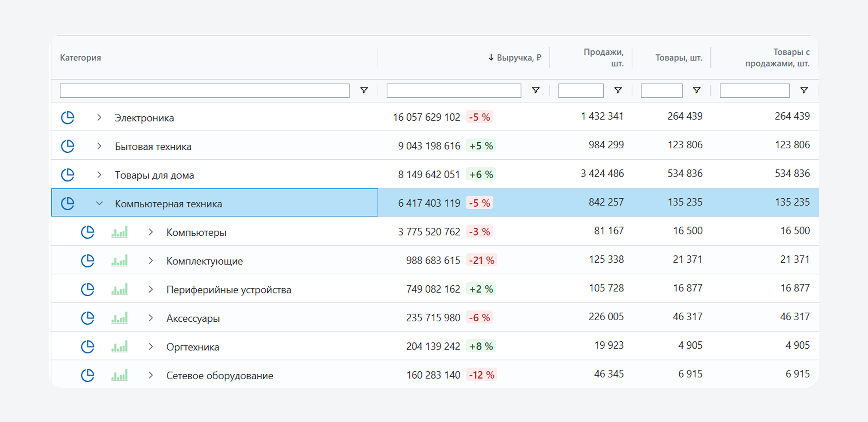Image resolution: width=868 pixels, height=422 pixels.
Task: Open pie chart icon for Товары для дома
Action: click(x=68, y=175)
